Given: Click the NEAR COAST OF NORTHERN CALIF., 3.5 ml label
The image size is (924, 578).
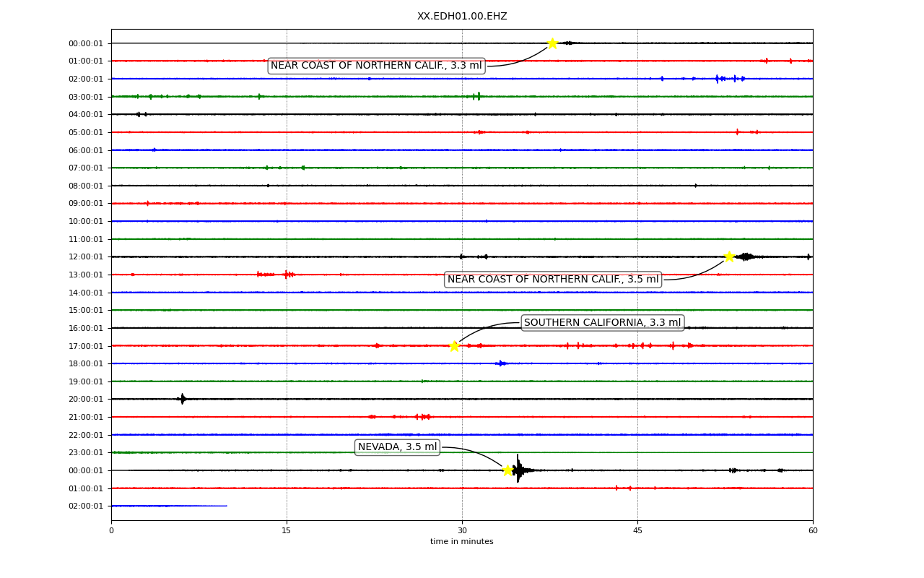Looking at the screenshot, I should [553, 280].
